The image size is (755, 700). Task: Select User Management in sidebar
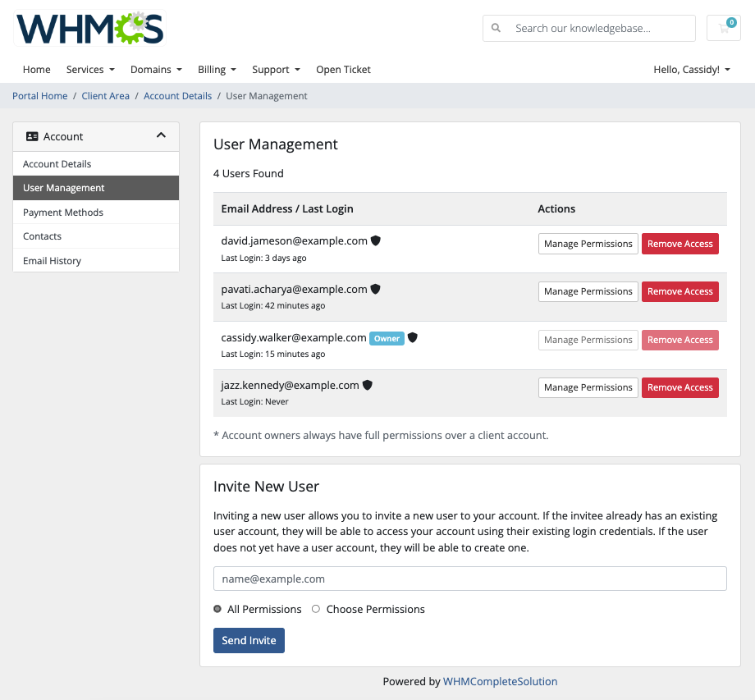96,188
